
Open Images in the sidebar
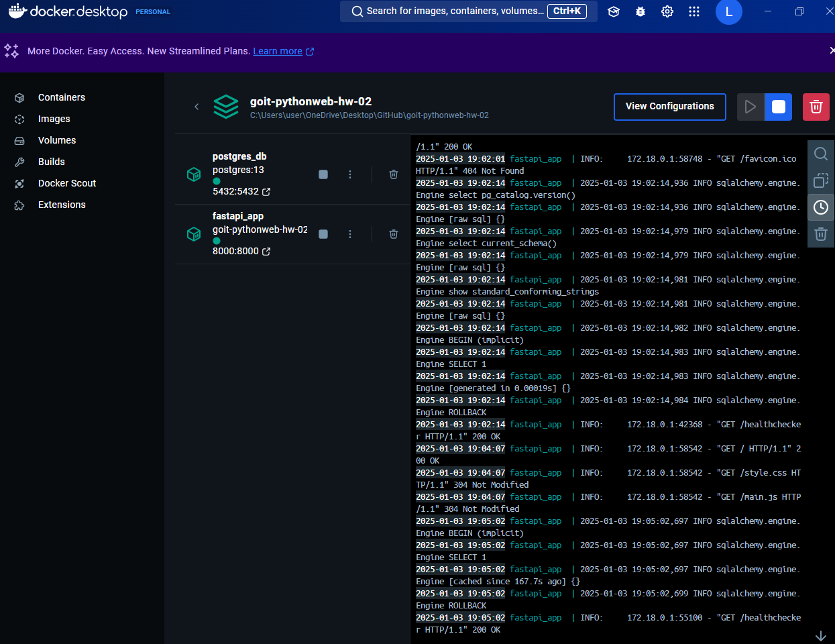54,119
